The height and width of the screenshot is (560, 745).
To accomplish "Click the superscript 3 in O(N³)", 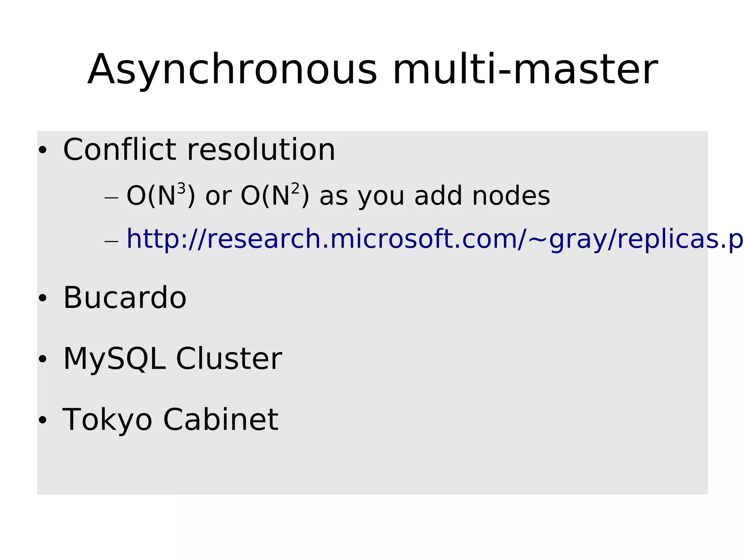I will tap(181, 189).
